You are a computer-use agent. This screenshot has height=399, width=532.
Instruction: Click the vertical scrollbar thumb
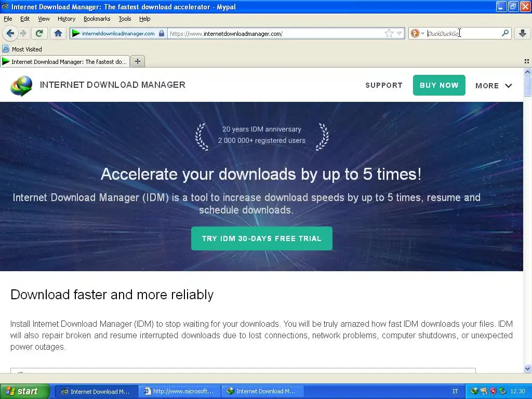pos(527,86)
